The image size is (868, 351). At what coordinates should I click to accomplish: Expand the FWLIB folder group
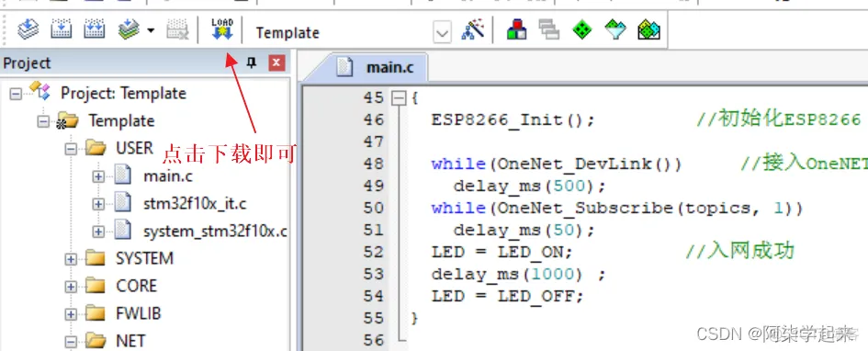[x=71, y=314]
